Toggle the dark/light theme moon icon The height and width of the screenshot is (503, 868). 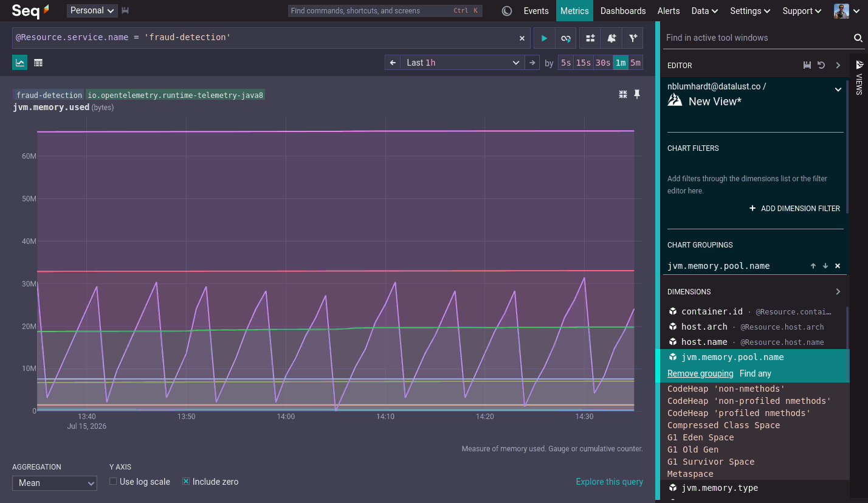point(507,11)
